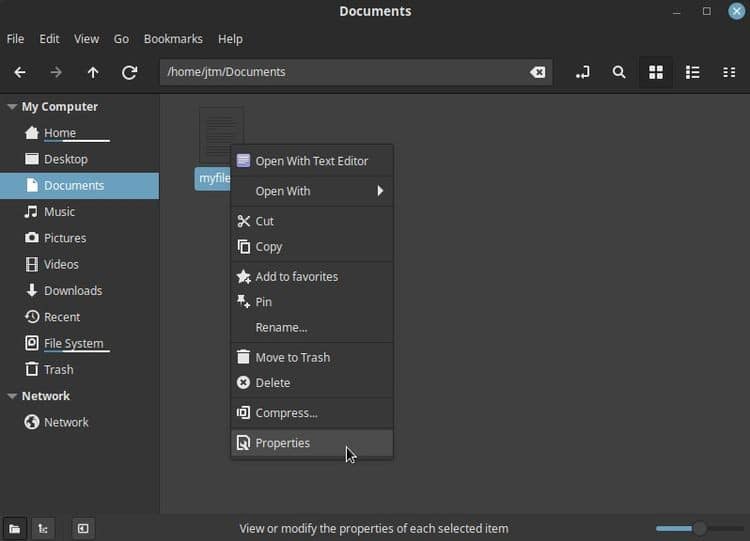Screen dimensions: 750x541
Task: Open the View menu
Action: point(87,39)
